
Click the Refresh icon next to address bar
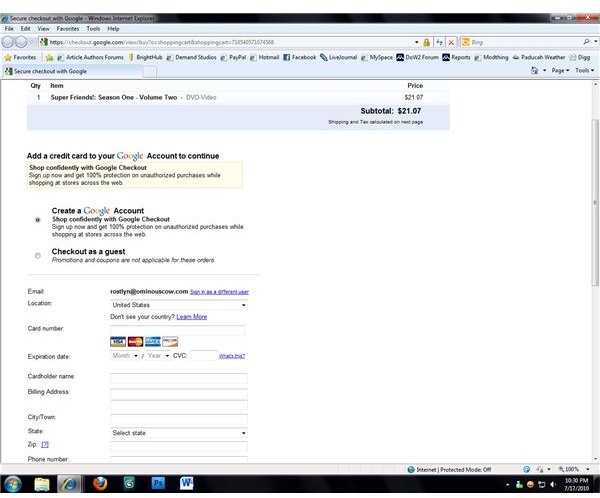click(439, 42)
